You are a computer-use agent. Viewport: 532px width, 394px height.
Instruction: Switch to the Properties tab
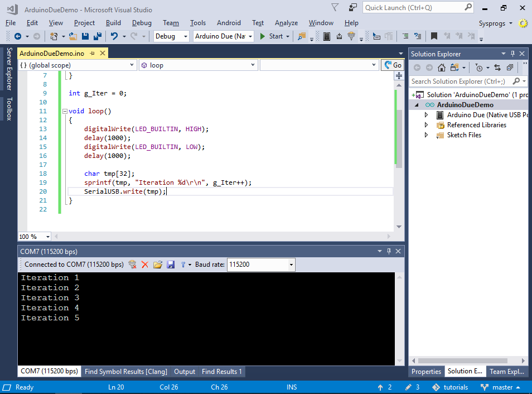coord(426,372)
